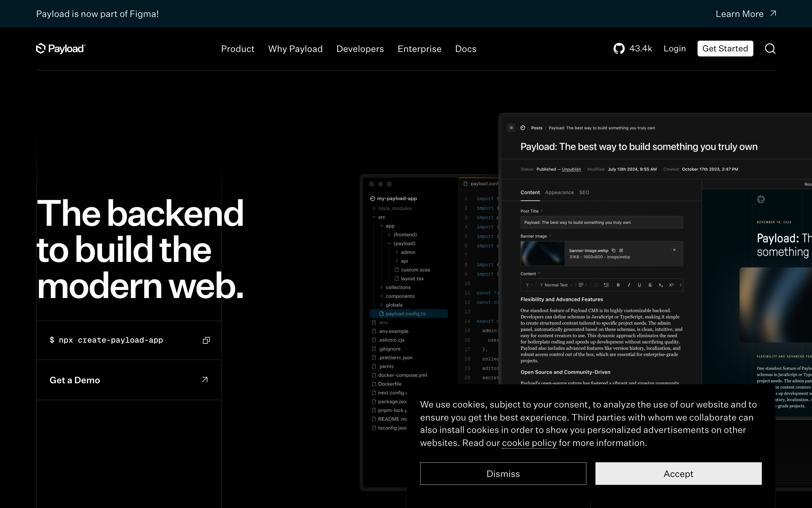
Task: Click into the Post Title input field
Action: pyautogui.click(x=602, y=222)
